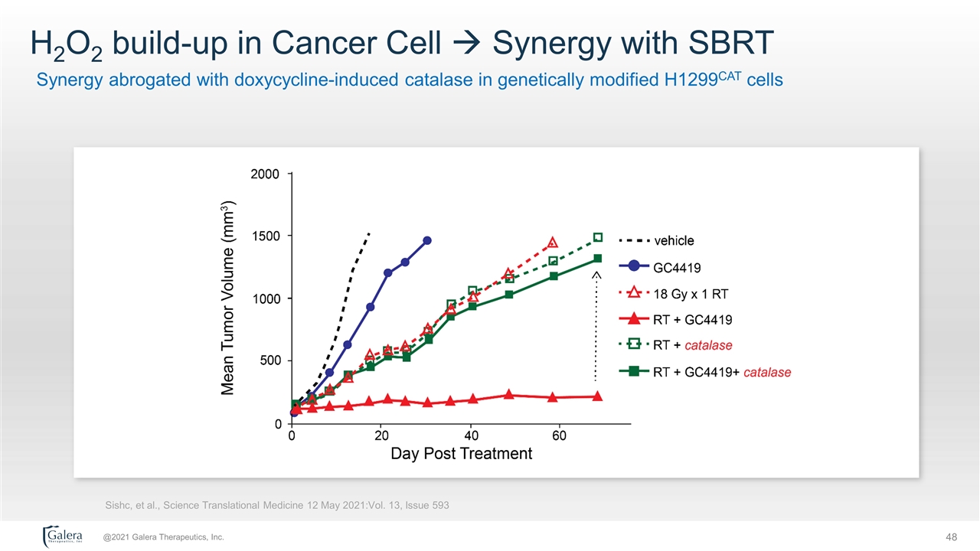Click the green filled square legend marker
Image resolution: width=980 pixels, height=551 pixels.
[x=635, y=372]
